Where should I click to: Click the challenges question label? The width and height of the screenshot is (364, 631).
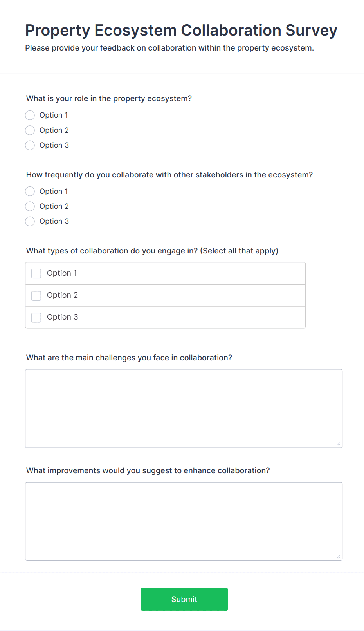tap(129, 358)
